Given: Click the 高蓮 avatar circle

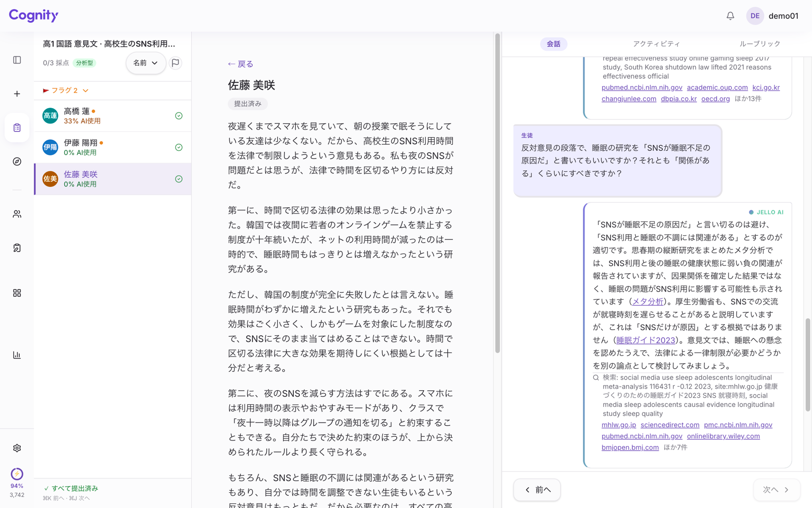Looking at the screenshot, I should [50, 116].
